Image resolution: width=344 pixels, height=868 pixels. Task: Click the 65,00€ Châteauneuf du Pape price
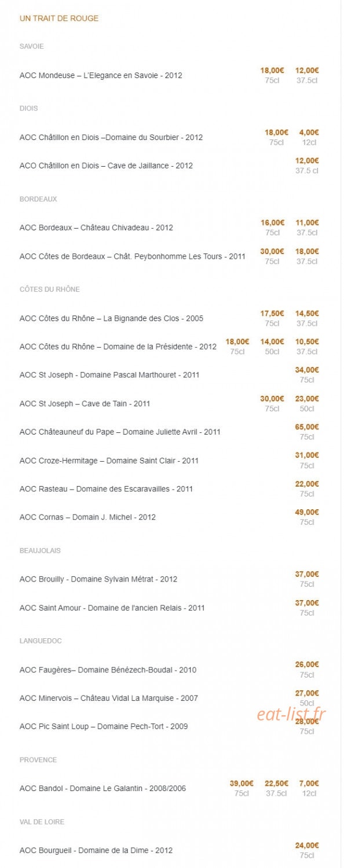(307, 427)
